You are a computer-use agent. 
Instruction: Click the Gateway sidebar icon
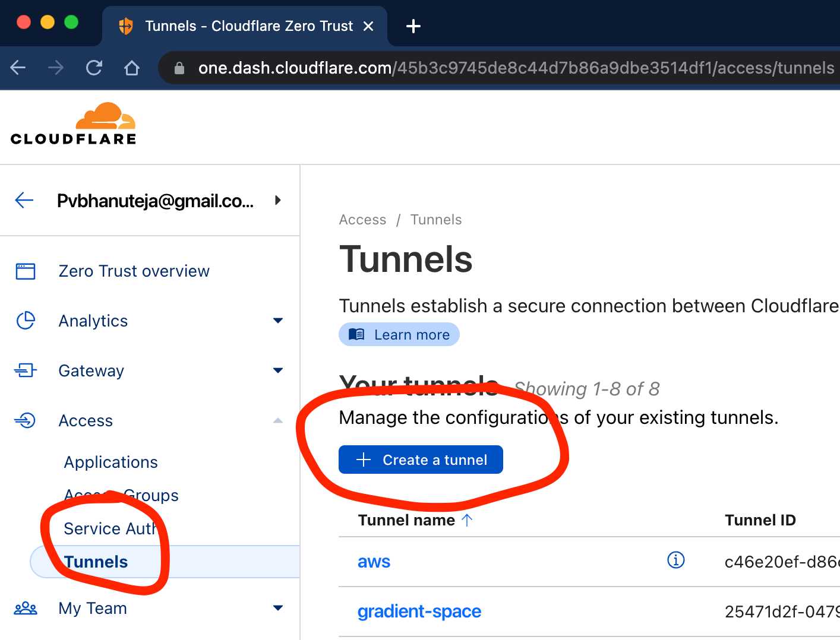[x=26, y=370]
